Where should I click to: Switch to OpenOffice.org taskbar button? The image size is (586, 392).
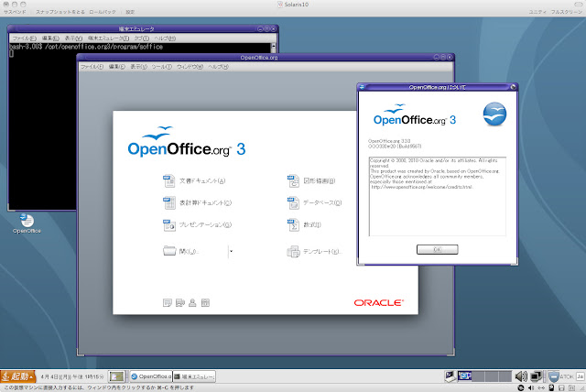point(151,376)
